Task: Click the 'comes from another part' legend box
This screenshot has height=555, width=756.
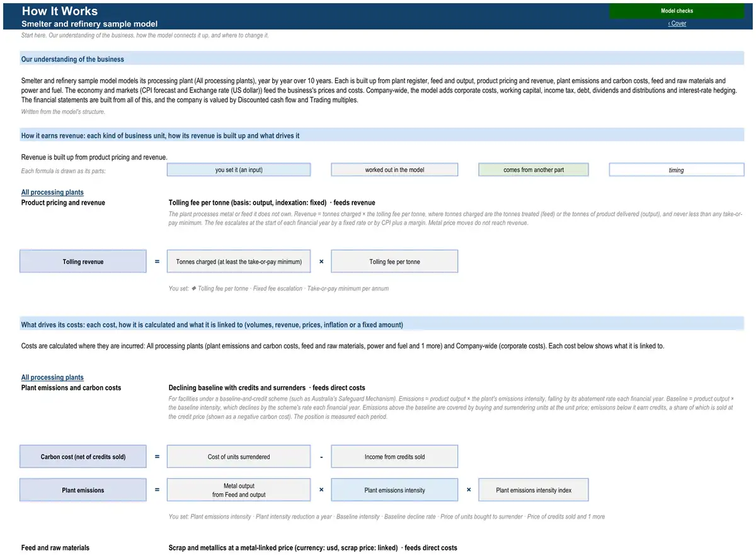Action: (x=534, y=170)
